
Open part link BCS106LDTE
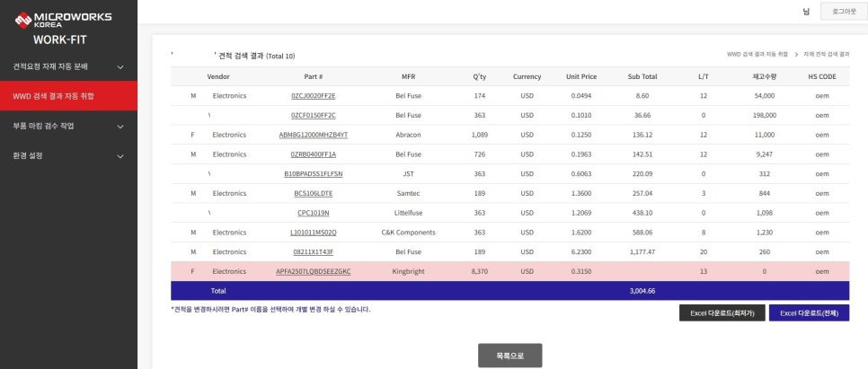(x=314, y=193)
